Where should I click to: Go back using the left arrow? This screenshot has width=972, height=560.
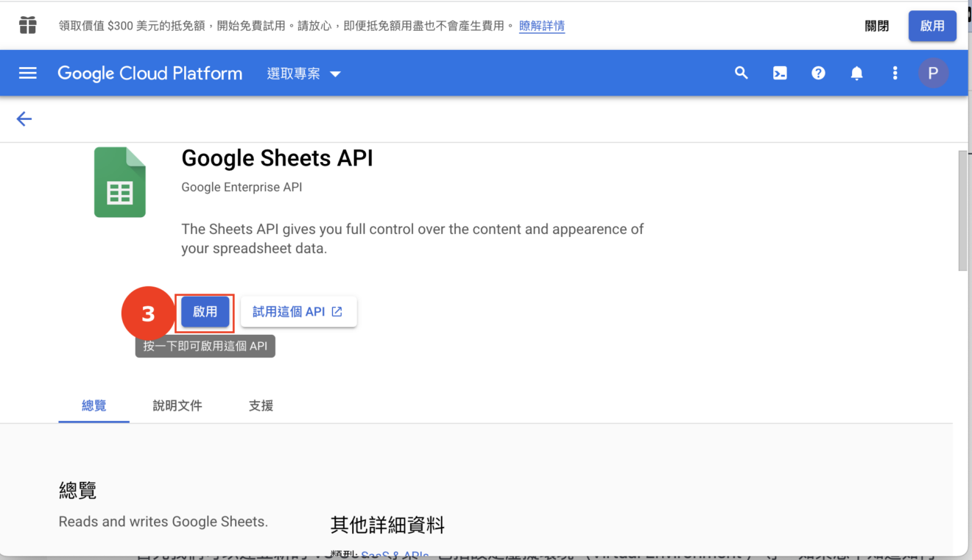click(x=24, y=118)
